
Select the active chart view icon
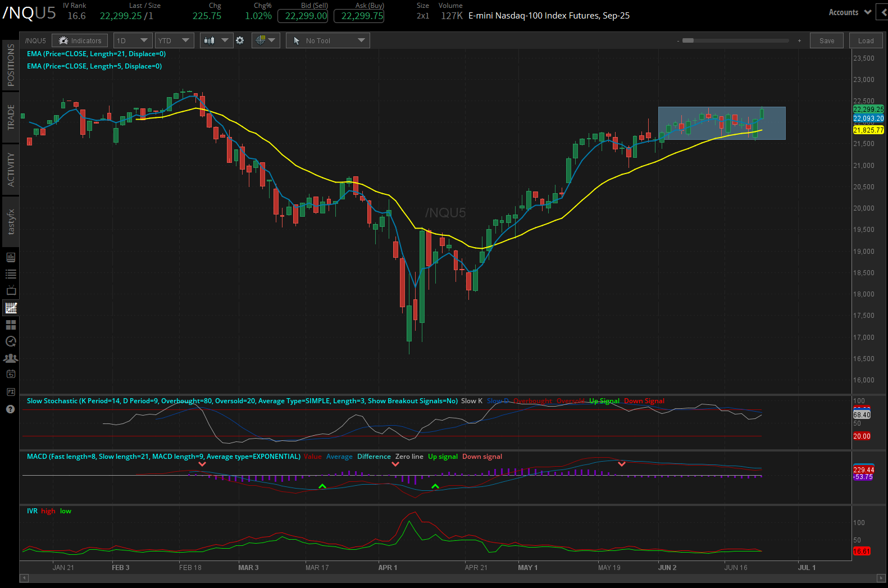(x=11, y=308)
